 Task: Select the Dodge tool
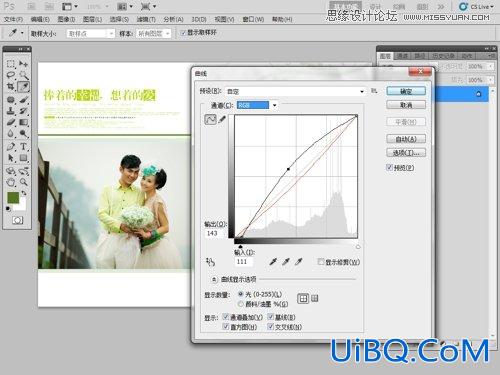click(24, 134)
